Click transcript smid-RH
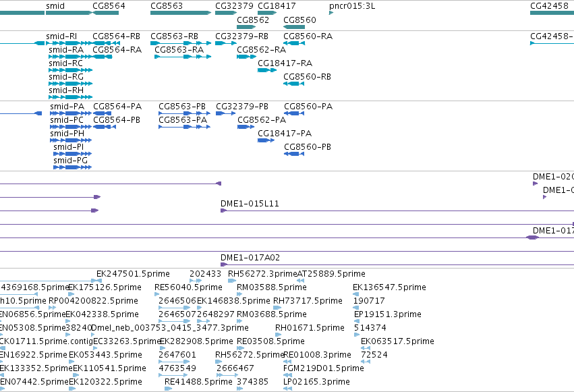574x392 pixels. click(x=66, y=90)
